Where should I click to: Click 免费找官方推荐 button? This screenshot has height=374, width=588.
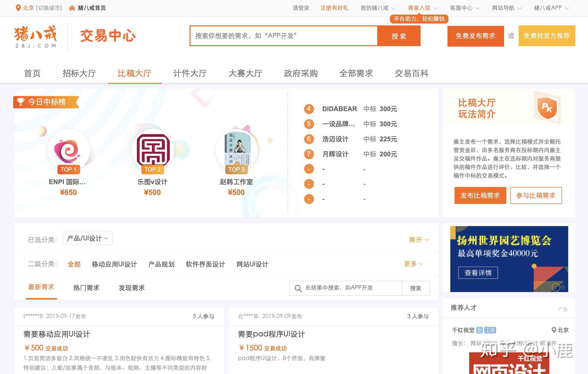pyautogui.click(x=547, y=36)
